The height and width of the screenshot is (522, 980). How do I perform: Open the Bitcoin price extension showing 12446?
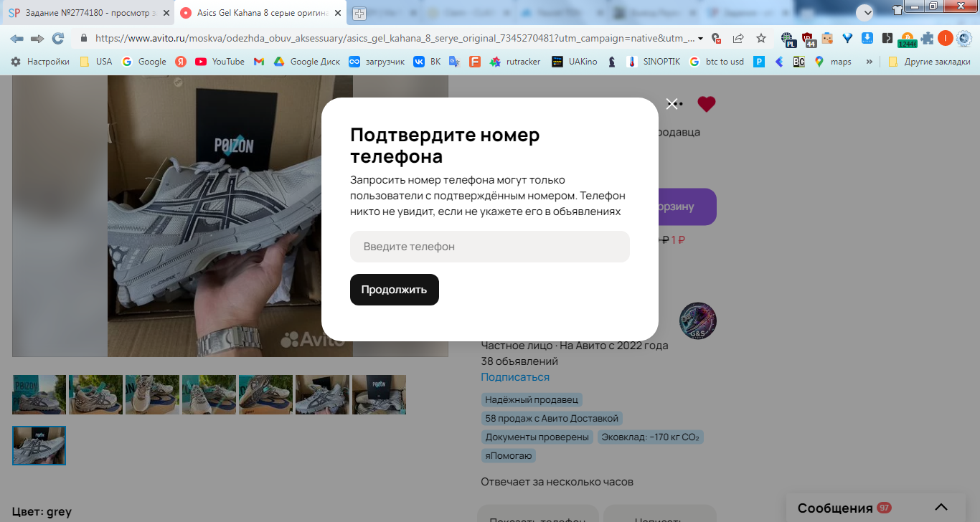908,39
